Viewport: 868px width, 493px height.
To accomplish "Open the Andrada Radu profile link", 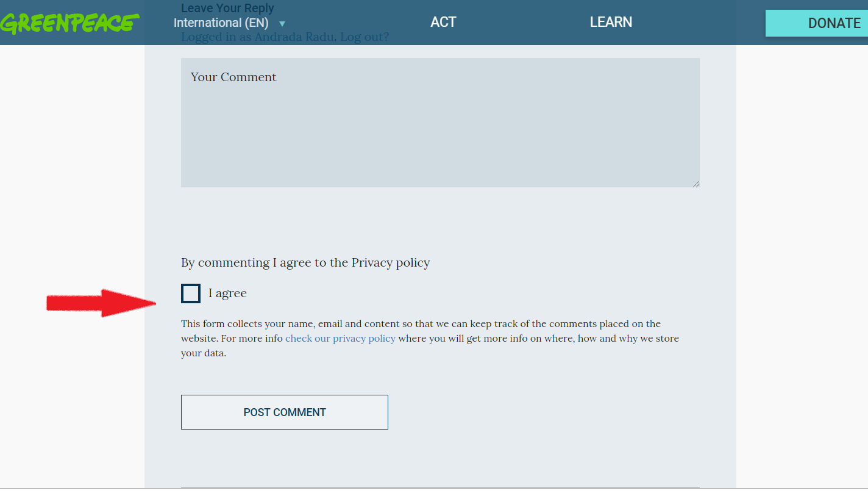I will pos(294,37).
